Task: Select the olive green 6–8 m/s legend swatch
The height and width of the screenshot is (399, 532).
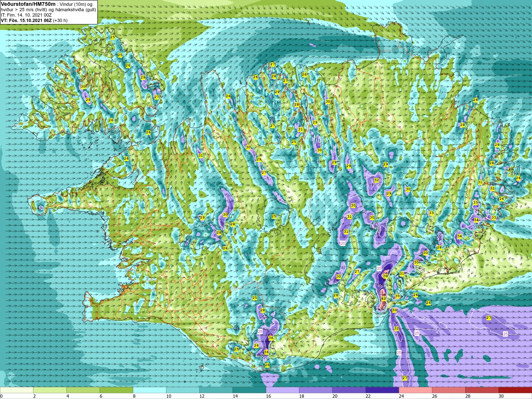Action: click(x=116, y=390)
